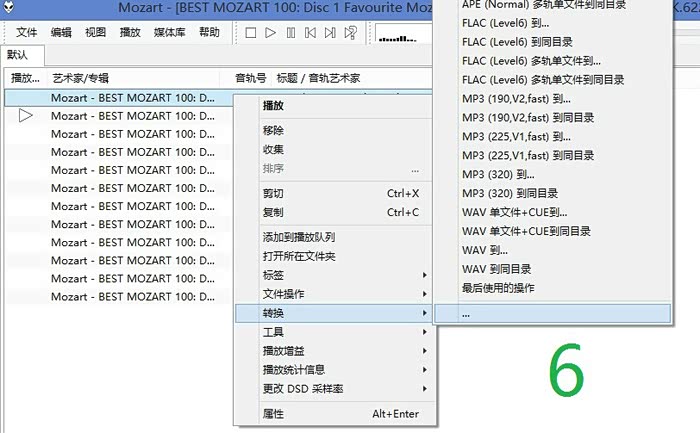Select WAV 到... converter preset

click(x=553, y=250)
